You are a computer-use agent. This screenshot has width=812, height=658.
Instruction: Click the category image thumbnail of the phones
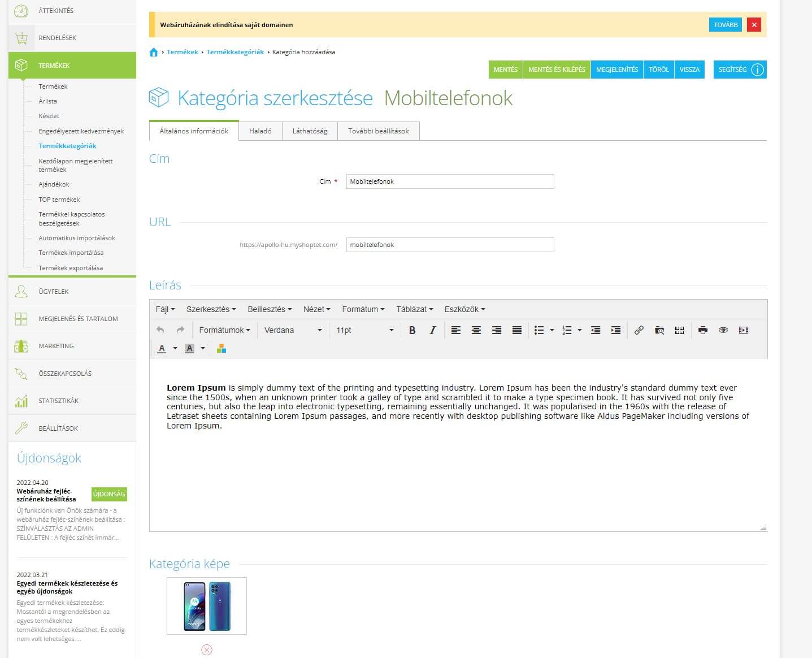coord(207,606)
